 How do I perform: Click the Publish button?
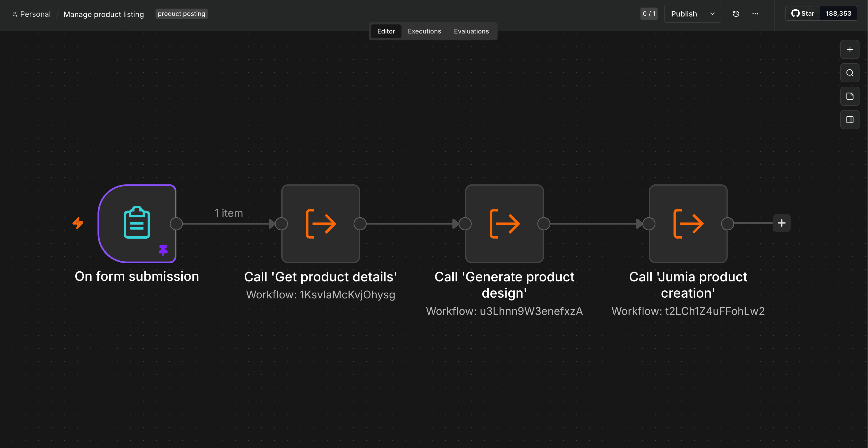[684, 14]
